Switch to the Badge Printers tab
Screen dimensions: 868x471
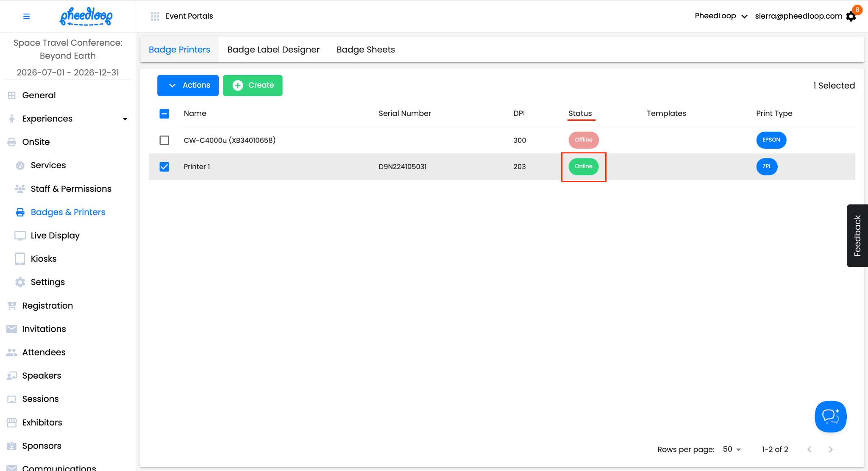pos(179,50)
